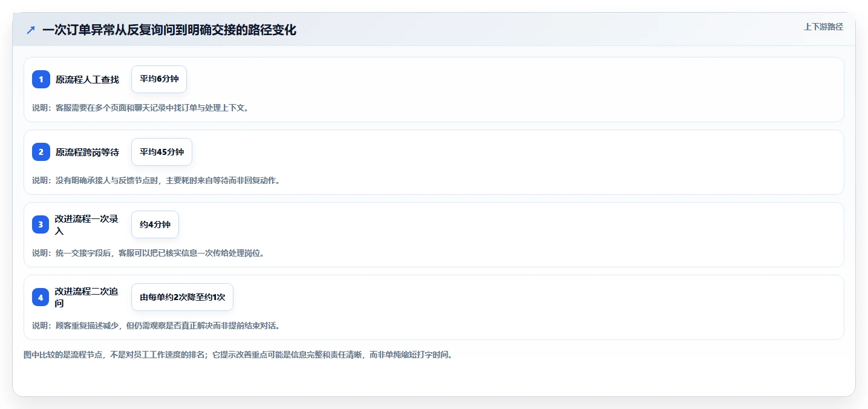Click the note about 没有明确承接人与反馈节点

(156, 180)
